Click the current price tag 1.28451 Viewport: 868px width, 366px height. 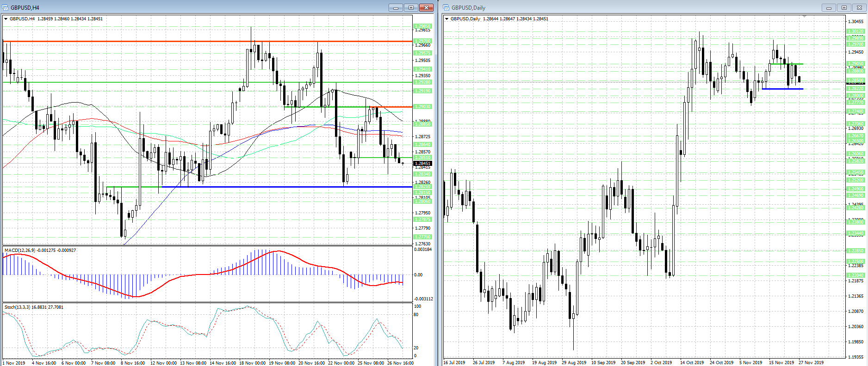point(422,163)
